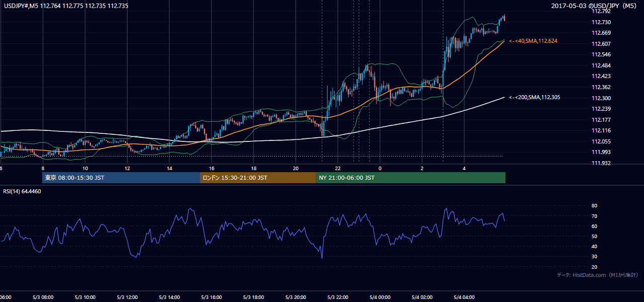
Task: Click the 5/3 20:00 bottom date label
Action: tap(296, 297)
